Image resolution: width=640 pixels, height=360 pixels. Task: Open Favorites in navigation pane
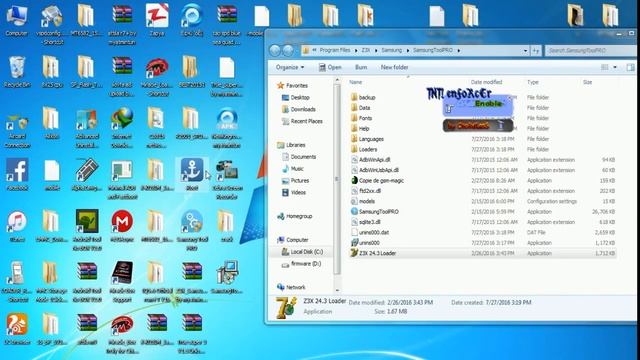click(292, 85)
